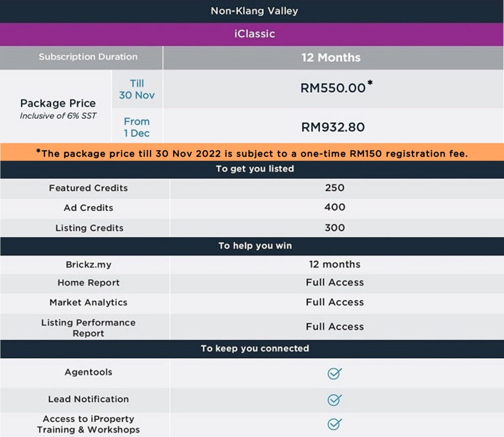Select Home Report 'Full Access' value
504x437 pixels.
pyautogui.click(x=335, y=282)
